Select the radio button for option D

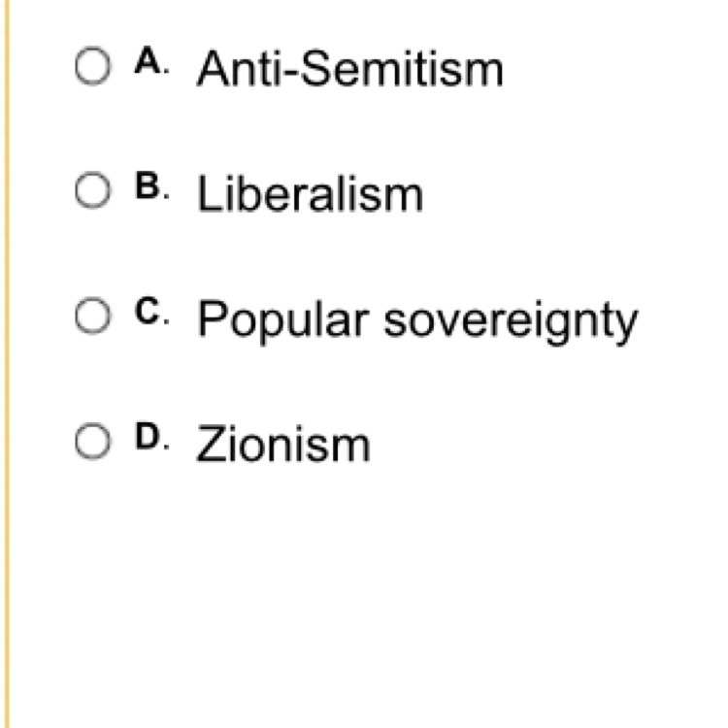point(93,441)
